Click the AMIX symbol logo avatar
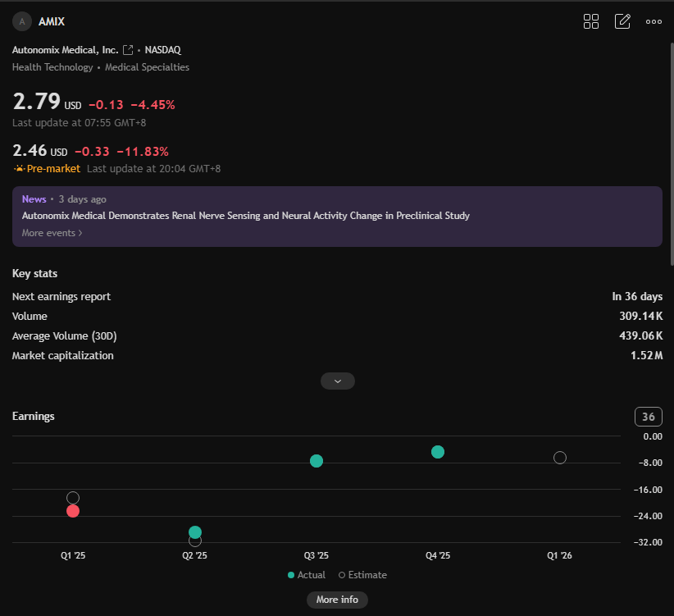Viewport: 674px width, 616px height. (22, 21)
